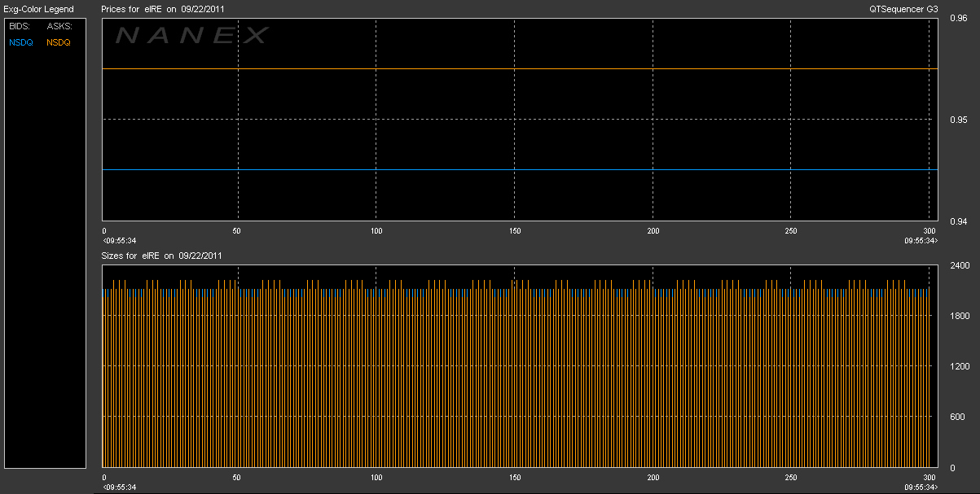Click the 0.94 price axis label
This screenshot has width=980, height=494.
pos(957,221)
